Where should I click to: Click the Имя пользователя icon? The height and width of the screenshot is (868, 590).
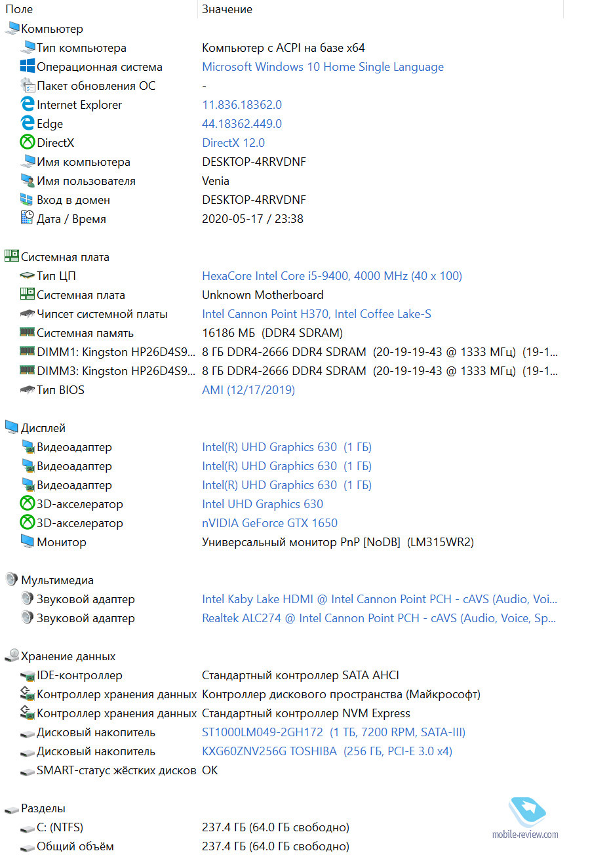[28, 180]
